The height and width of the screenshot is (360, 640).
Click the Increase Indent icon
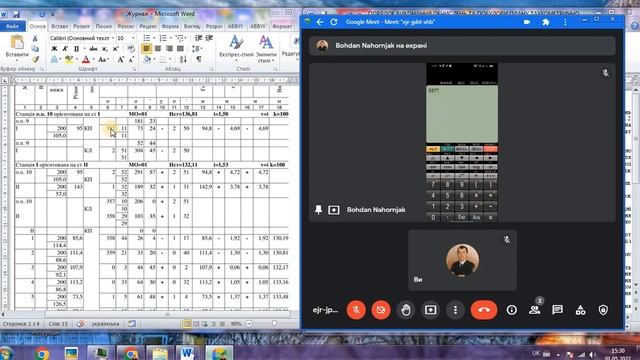pyautogui.click(x=209, y=38)
